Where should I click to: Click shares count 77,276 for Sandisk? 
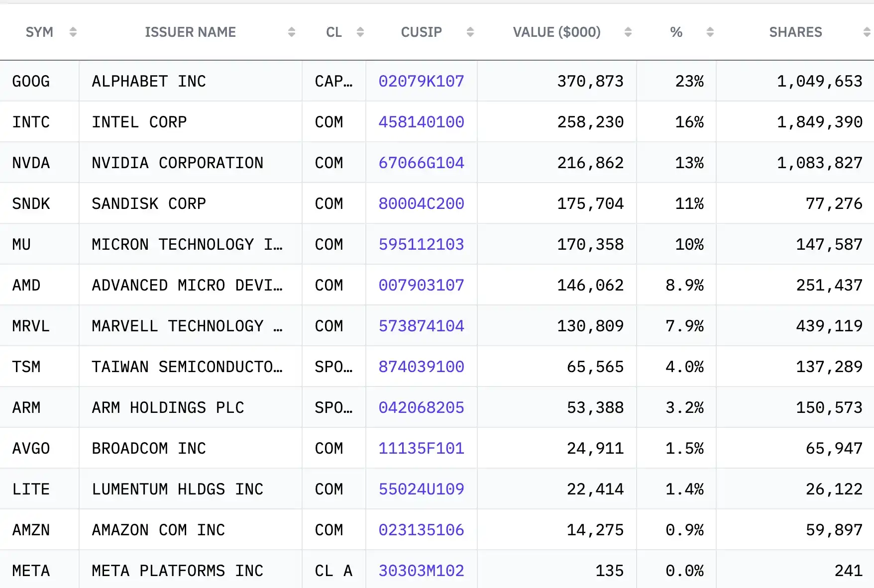834,203
